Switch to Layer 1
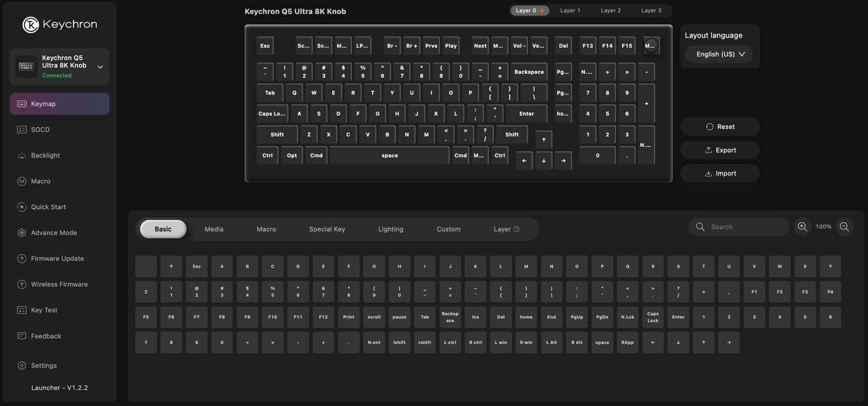This screenshot has height=406, width=868. point(570,10)
